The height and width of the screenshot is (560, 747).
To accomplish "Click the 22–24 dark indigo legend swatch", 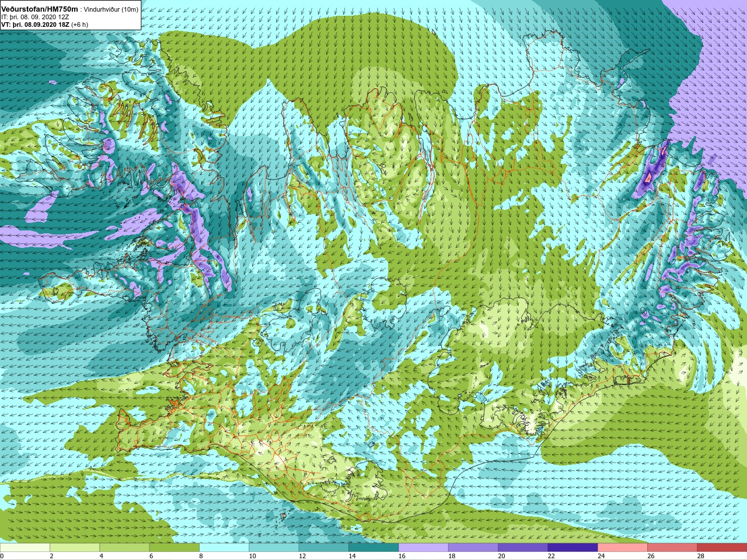I will click(x=573, y=547).
